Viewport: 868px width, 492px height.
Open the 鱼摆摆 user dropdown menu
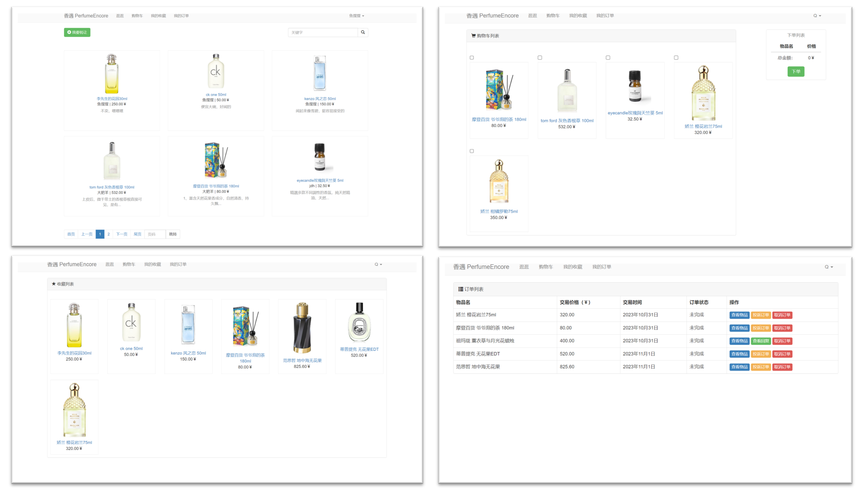click(356, 16)
